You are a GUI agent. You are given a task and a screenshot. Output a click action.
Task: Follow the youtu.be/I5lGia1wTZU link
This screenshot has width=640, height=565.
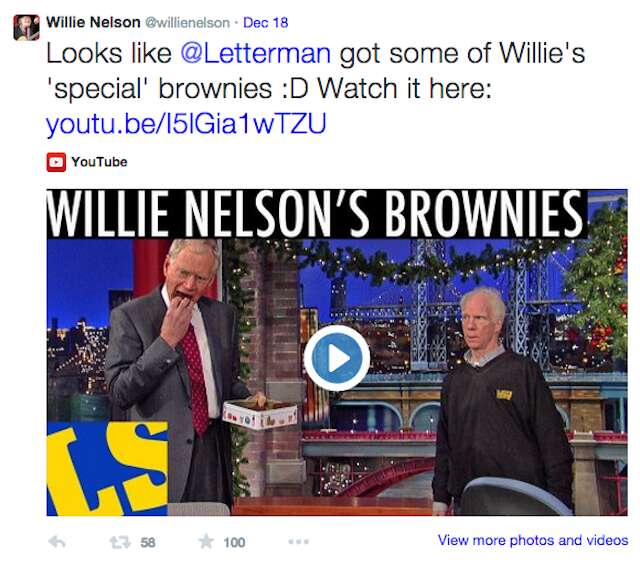point(186,124)
